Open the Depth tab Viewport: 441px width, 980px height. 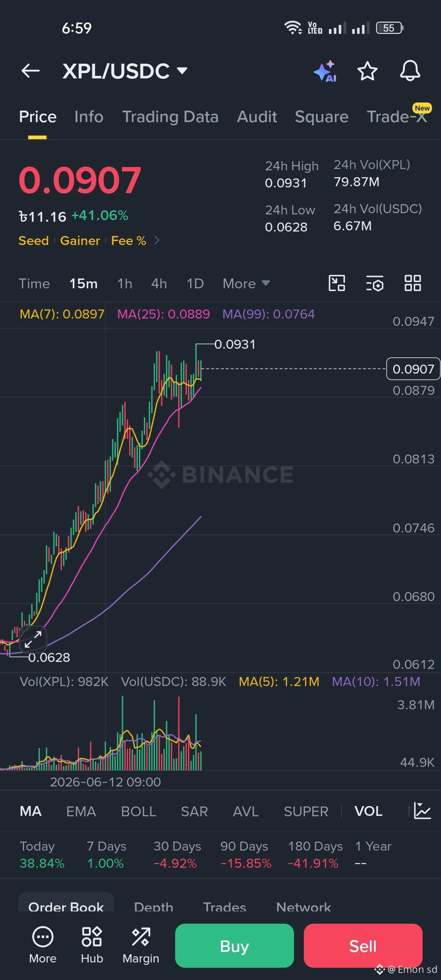click(x=154, y=907)
